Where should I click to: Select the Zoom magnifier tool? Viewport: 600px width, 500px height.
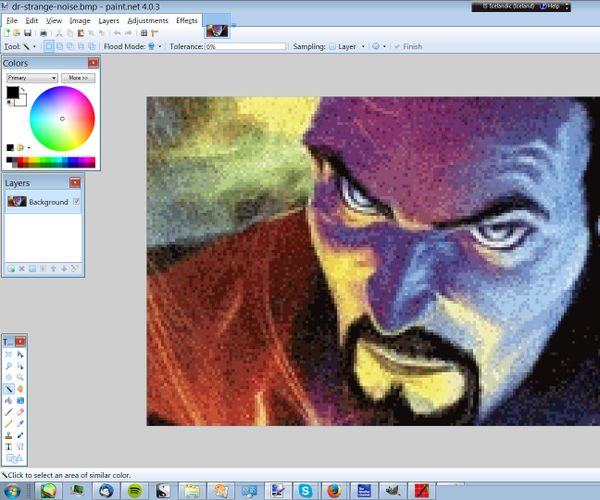pyautogui.click(x=20, y=378)
